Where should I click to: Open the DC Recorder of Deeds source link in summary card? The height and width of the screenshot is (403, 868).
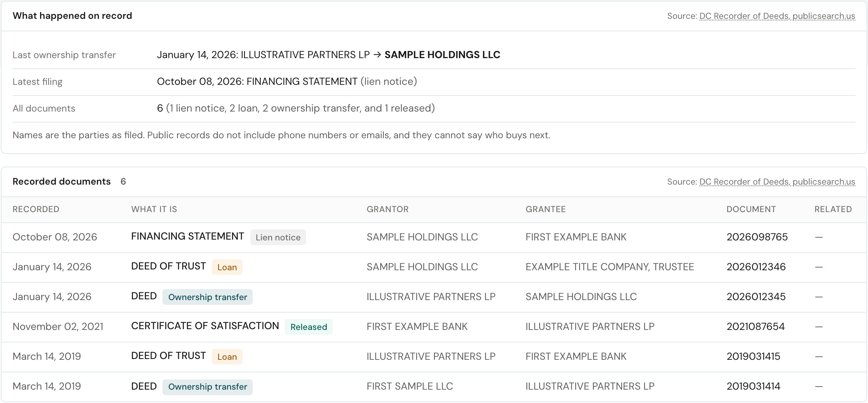pyautogui.click(x=777, y=16)
